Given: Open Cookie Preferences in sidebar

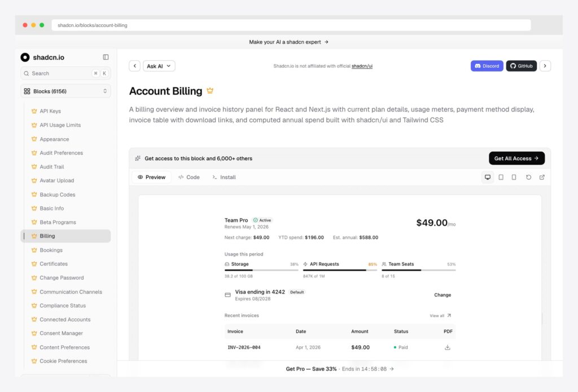Looking at the screenshot, I should pos(63,361).
